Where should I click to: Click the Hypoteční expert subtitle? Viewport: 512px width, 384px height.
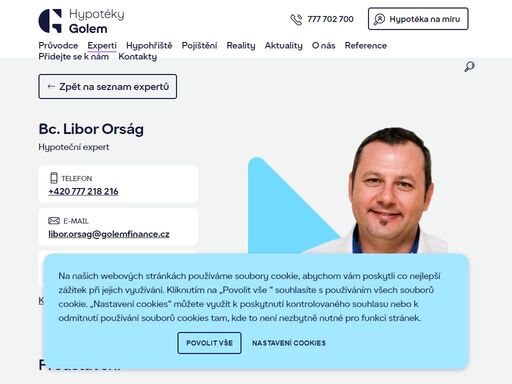[74, 147]
